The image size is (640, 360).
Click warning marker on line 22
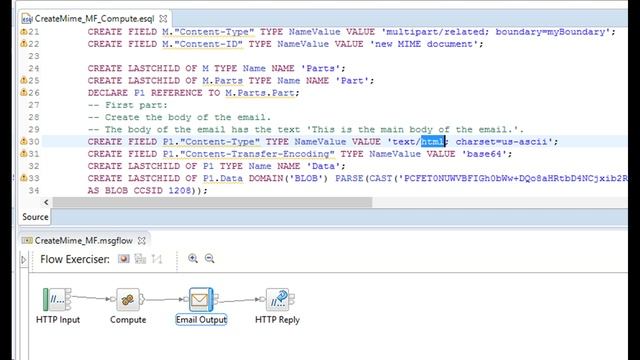point(24,44)
